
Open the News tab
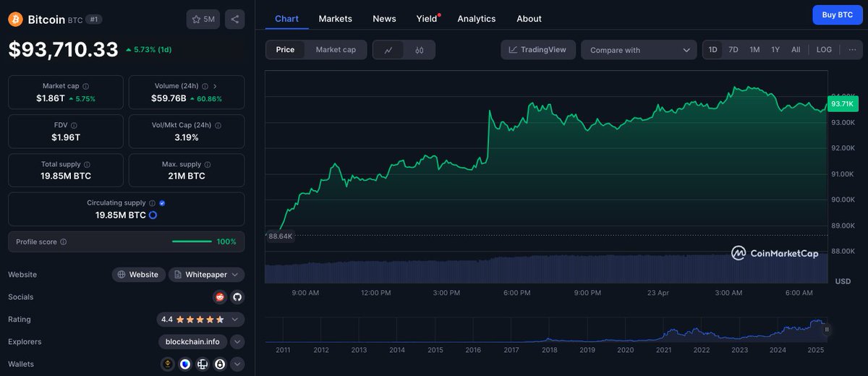[384, 18]
